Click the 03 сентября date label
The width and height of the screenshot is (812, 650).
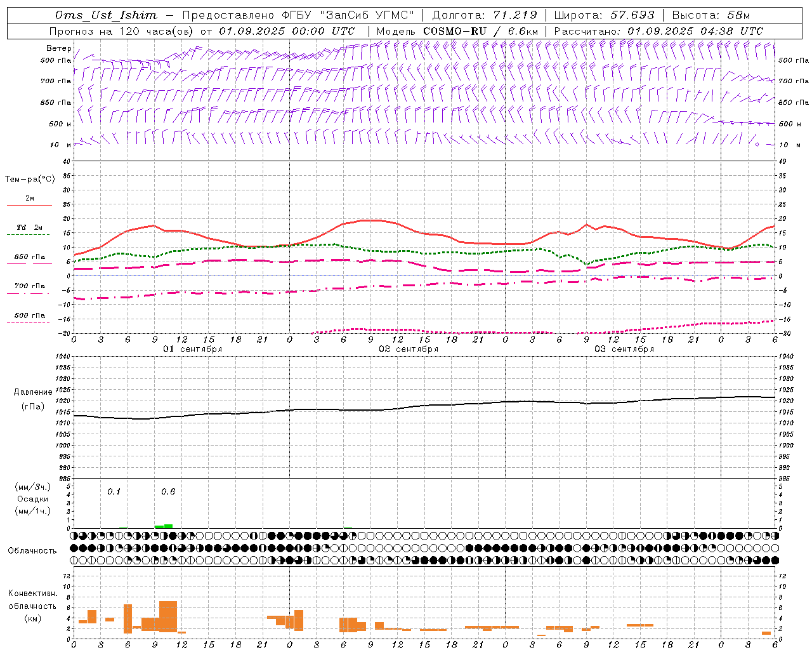624,349
